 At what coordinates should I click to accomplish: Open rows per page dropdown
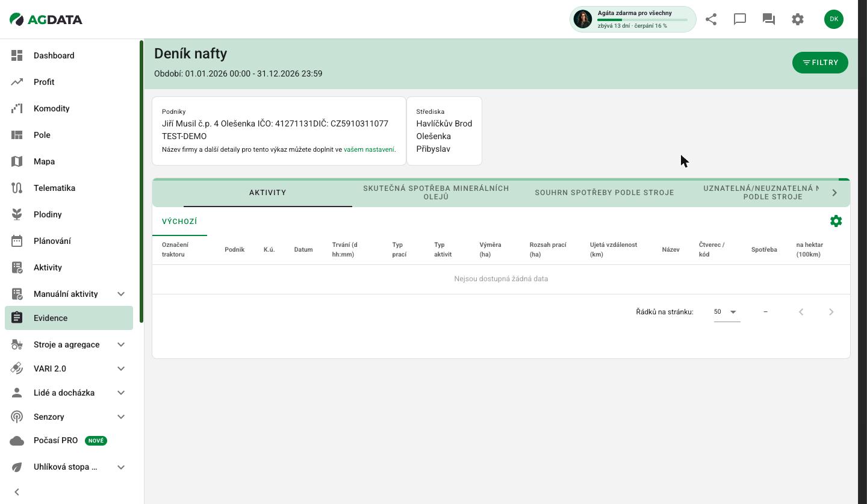point(727,312)
